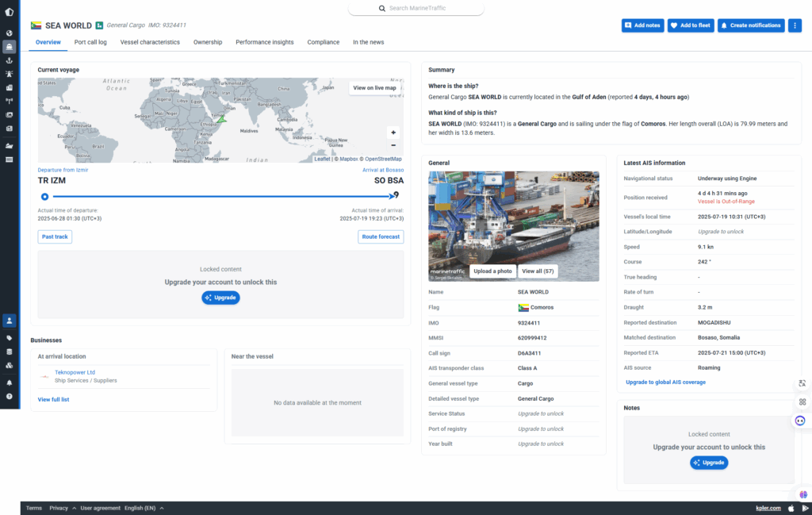Open the database stack icon in sidebar
812x515 pixels.
pos(10,352)
